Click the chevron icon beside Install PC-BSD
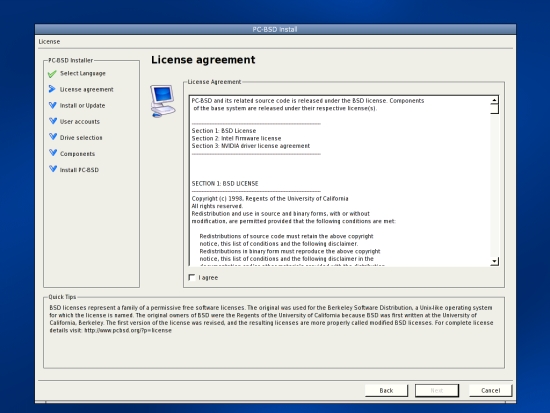 53,169
